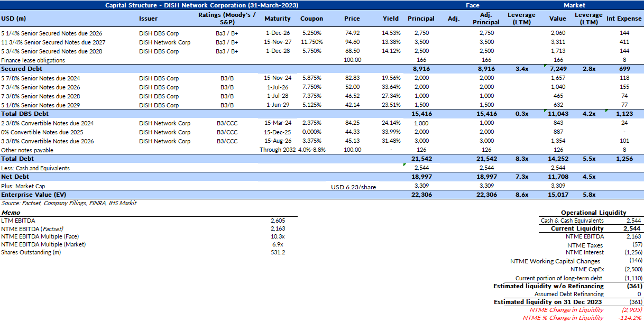Select the LTM EBITDA value 2,605
644x321 pixels.
[278, 220]
